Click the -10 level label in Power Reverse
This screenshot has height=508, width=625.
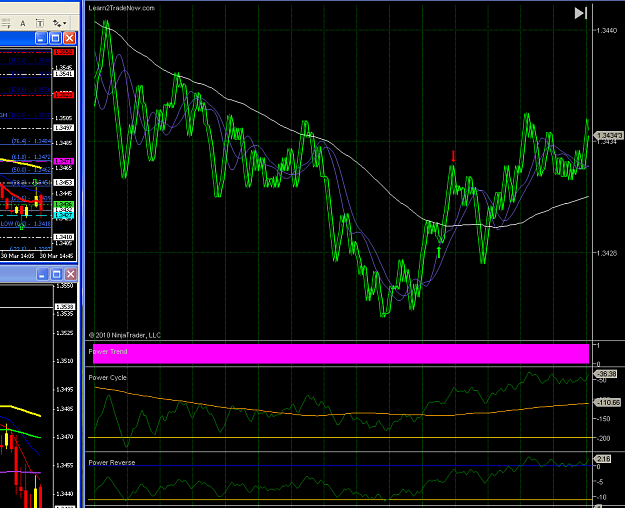point(602,497)
